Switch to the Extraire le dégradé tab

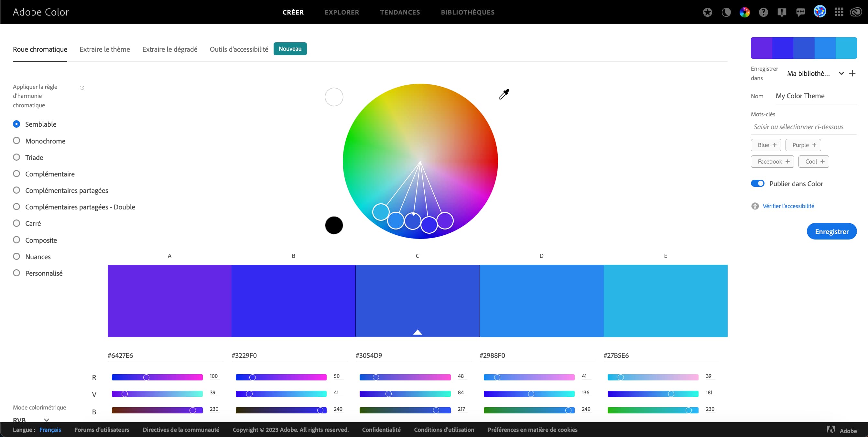click(170, 49)
